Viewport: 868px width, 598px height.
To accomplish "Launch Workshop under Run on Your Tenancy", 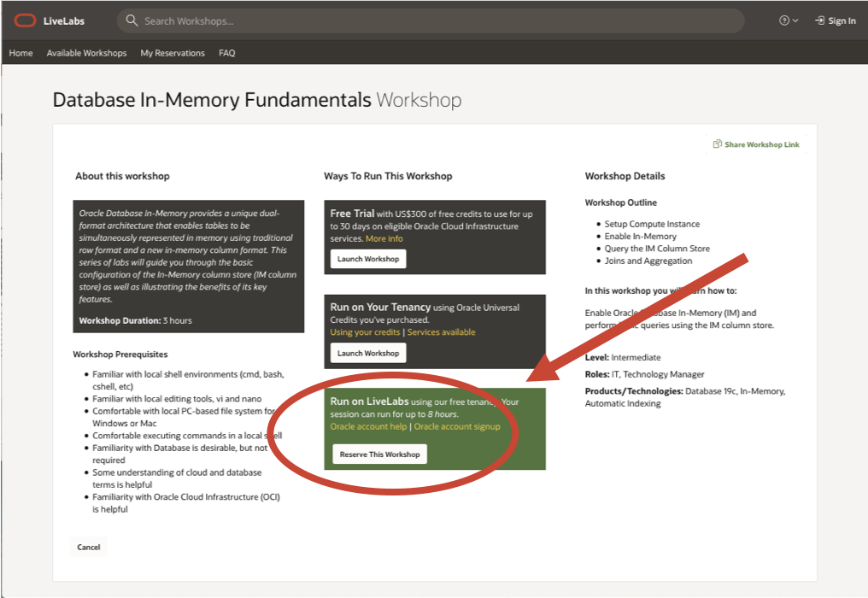I will point(368,353).
